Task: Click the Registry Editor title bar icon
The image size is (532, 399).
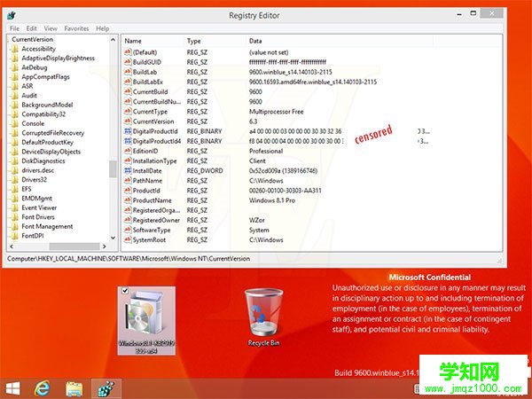Action: [x=12, y=16]
